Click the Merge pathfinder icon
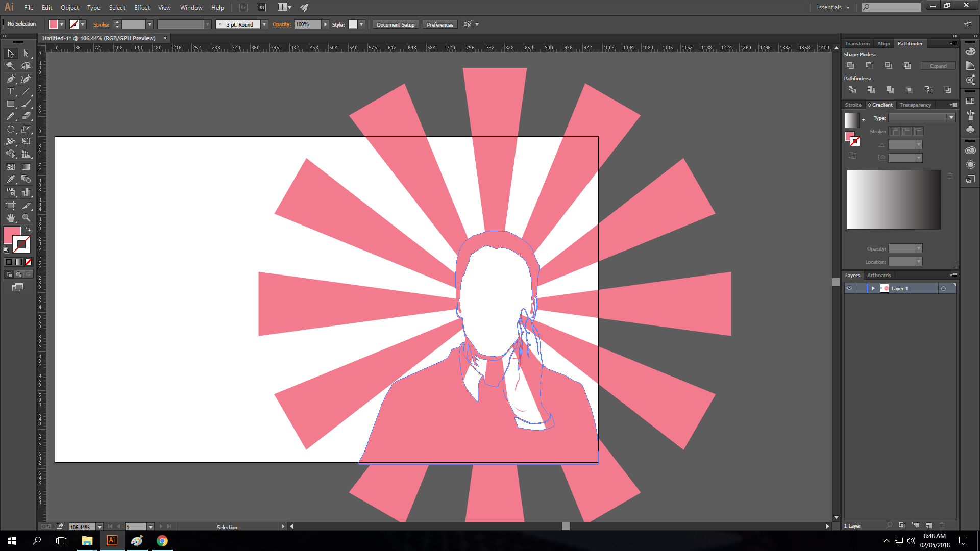Viewport: 980px width, 551px height. click(x=890, y=90)
